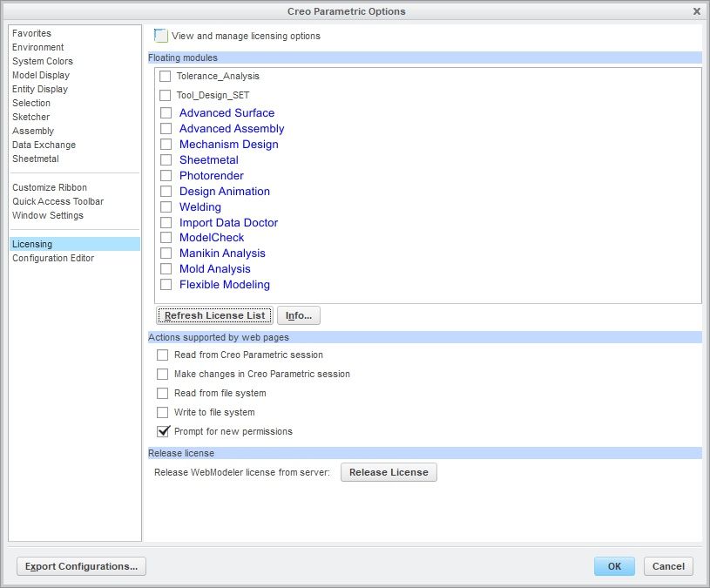Enable the Flexible Modeling module
710x588 pixels.
click(166, 285)
